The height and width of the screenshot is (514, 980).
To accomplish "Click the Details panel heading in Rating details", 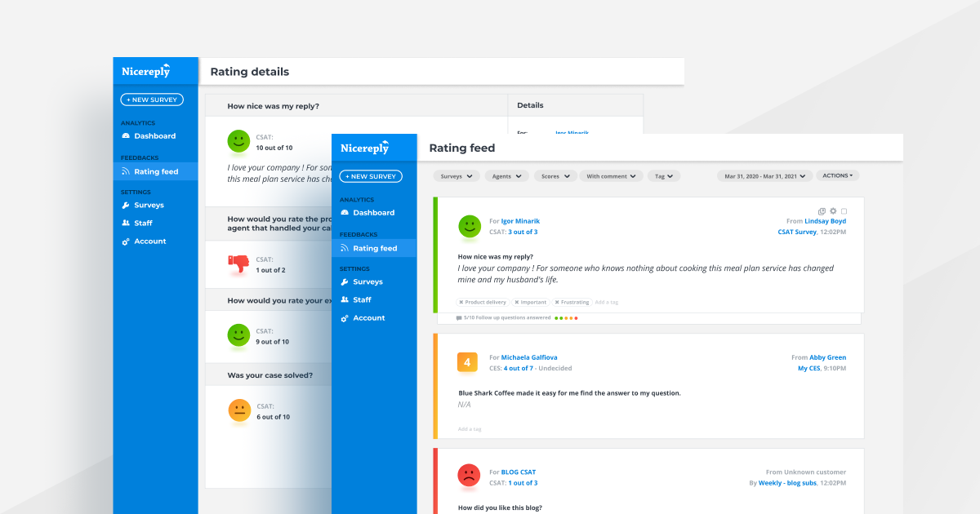I will (x=530, y=105).
